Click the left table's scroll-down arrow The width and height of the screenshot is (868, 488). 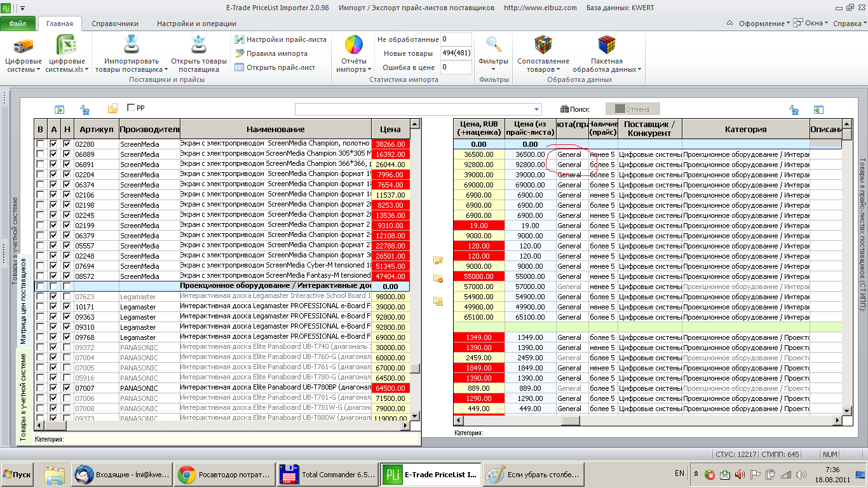[415, 416]
